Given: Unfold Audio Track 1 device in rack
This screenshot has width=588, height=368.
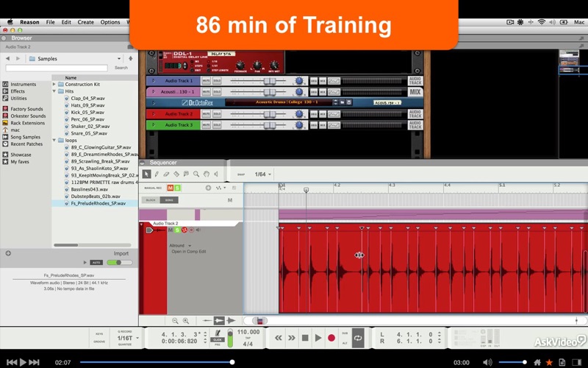Looking at the screenshot, I should point(153,81).
